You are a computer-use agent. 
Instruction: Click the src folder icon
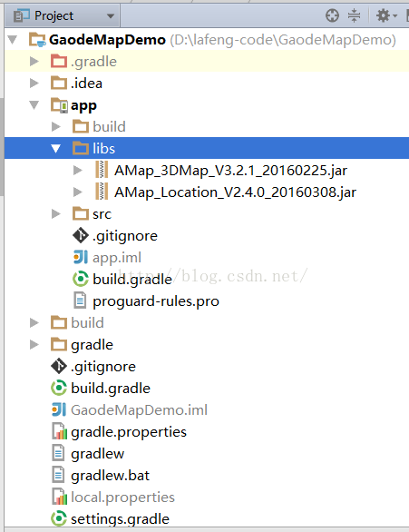click(x=81, y=213)
